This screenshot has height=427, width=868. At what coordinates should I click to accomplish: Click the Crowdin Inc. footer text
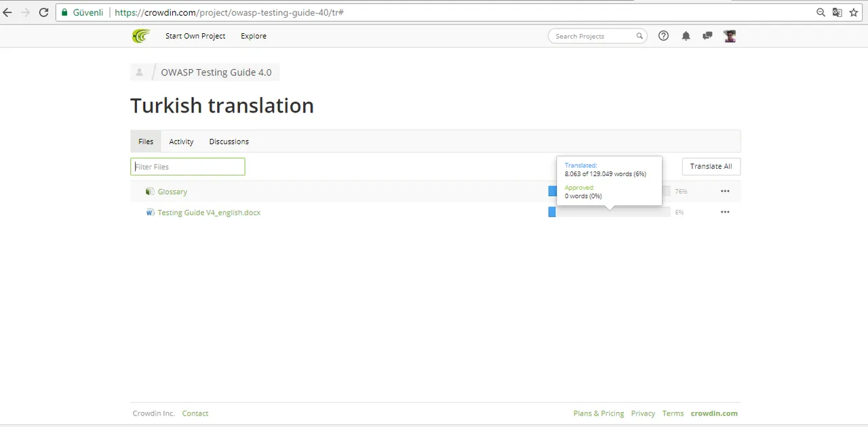[153, 413]
